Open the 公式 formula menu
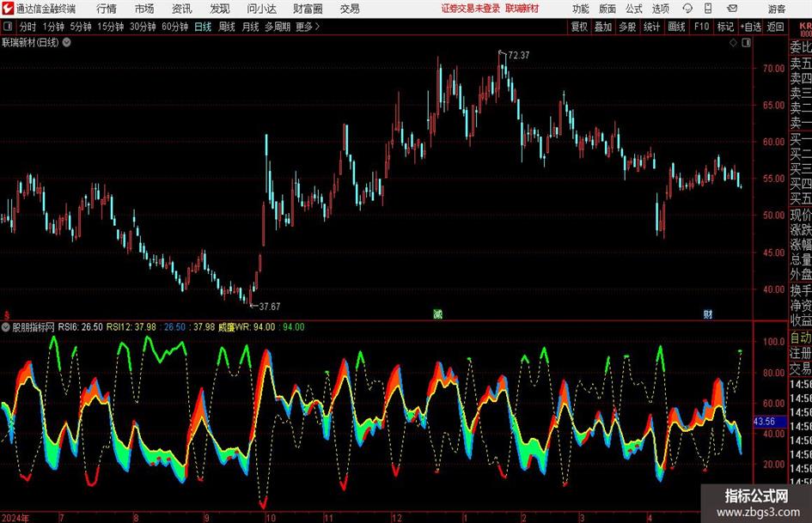Image resolution: width=812 pixels, height=523 pixels. [634, 9]
